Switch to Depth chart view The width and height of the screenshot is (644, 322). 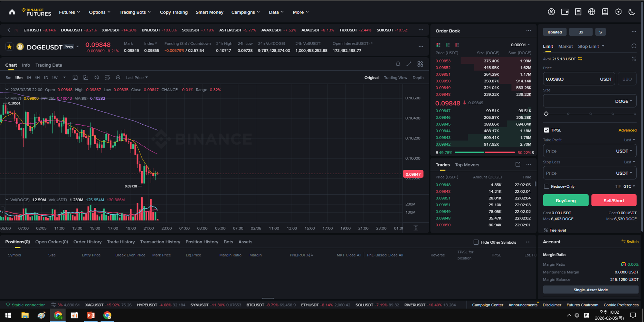pyautogui.click(x=418, y=78)
